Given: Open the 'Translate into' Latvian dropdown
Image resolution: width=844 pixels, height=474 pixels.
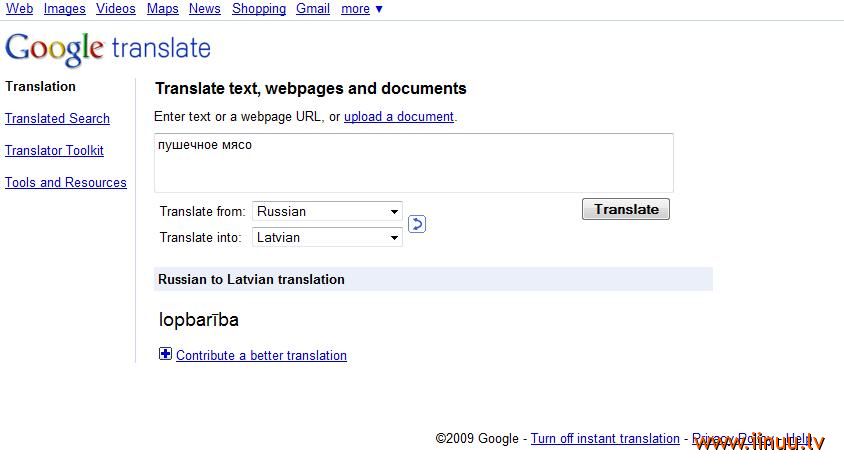Looking at the screenshot, I should 327,237.
